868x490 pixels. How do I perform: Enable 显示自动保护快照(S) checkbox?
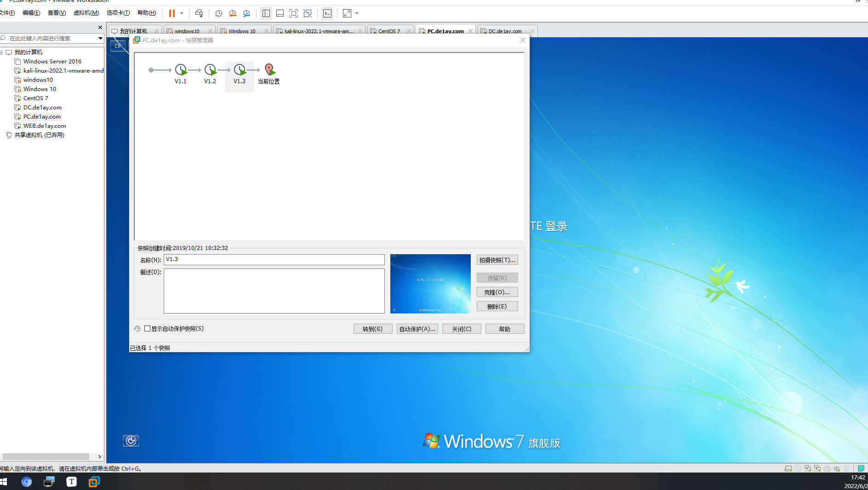tap(147, 328)
